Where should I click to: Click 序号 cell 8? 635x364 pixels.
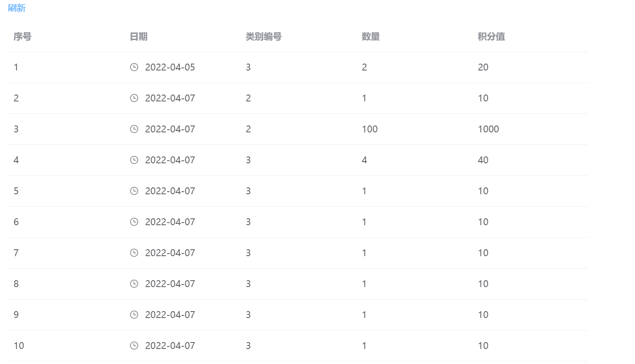point(16,284)
